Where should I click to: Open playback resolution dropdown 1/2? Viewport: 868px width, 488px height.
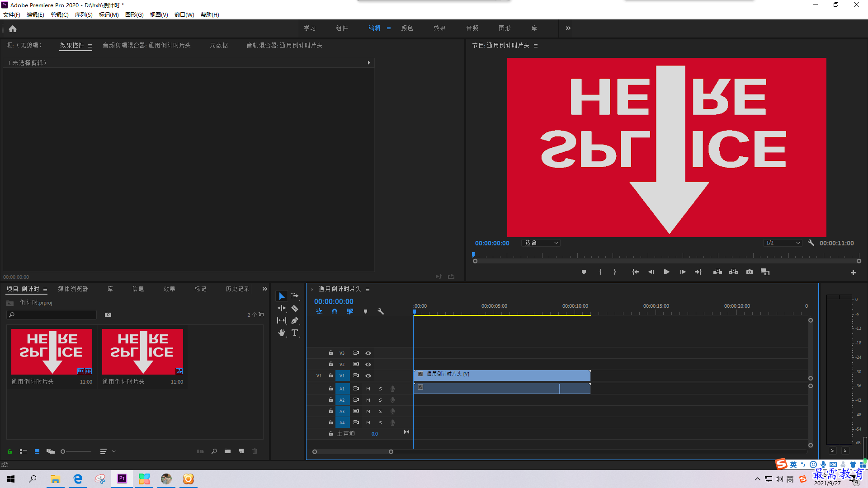783,243
